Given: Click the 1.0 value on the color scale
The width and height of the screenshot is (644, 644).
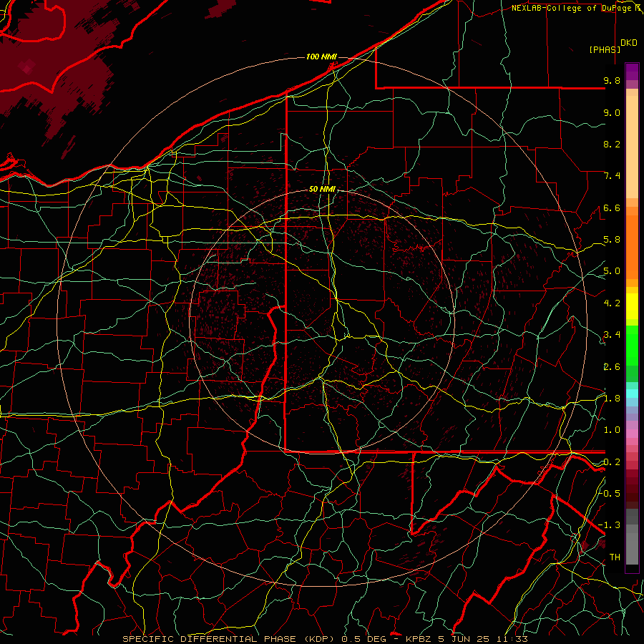Looking at the screenshot, I should (612, 430).
